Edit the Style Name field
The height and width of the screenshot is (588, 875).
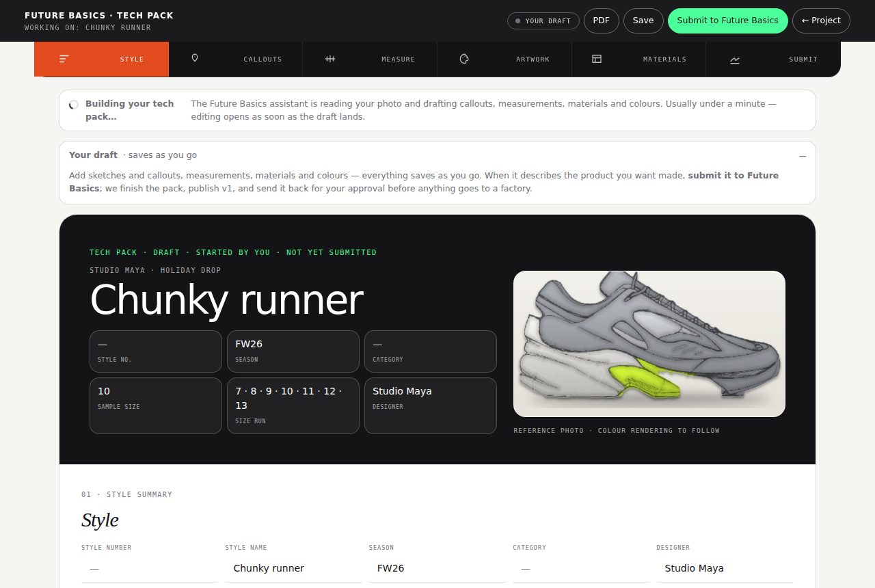[293, 568]
